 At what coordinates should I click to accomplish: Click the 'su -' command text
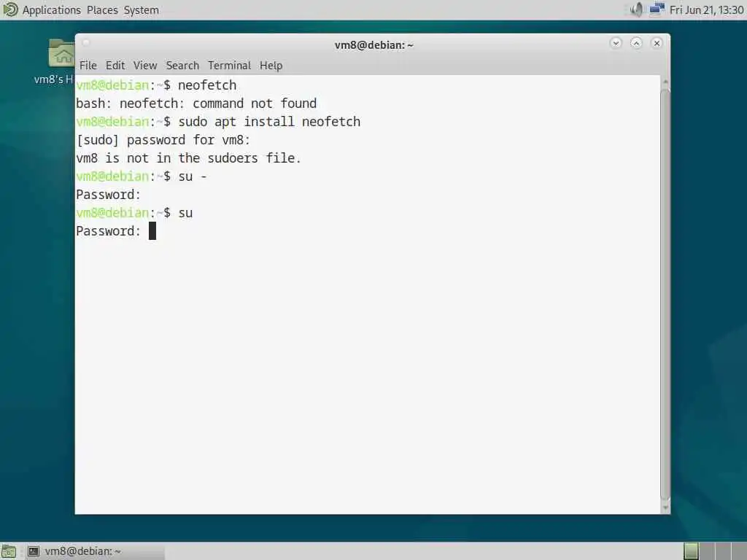click(x=193, y=176)
